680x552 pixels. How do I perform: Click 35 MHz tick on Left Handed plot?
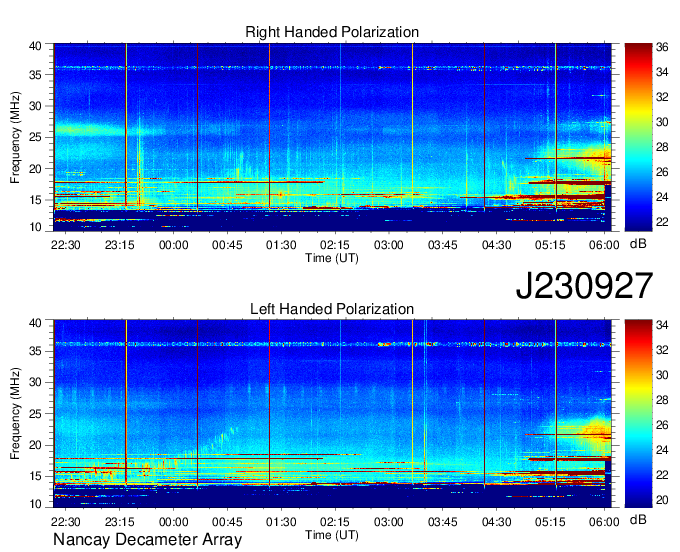click(x=36, y=351)
